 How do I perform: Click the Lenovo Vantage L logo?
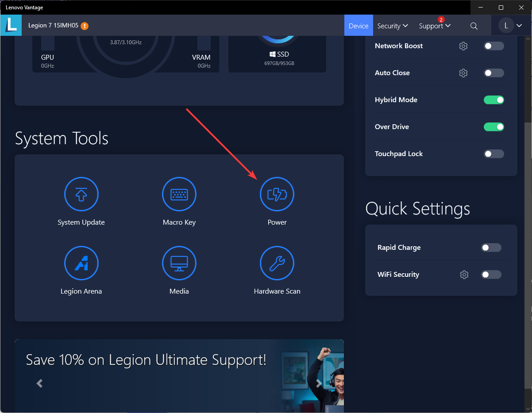click(x=11, y=25)
